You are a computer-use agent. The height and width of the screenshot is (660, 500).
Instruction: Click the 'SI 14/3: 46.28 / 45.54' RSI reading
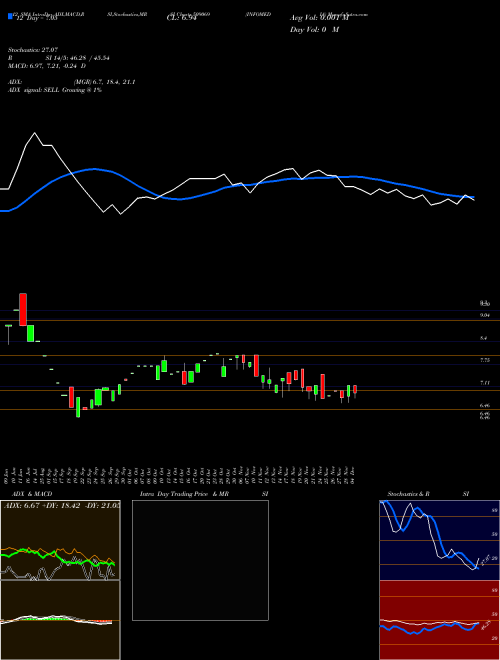click(x=77, y=59)
